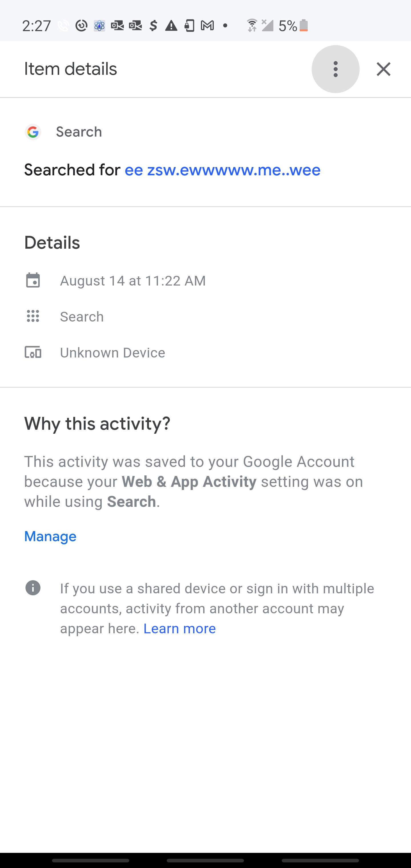Close the Item details panel

[x=383, y=69]
